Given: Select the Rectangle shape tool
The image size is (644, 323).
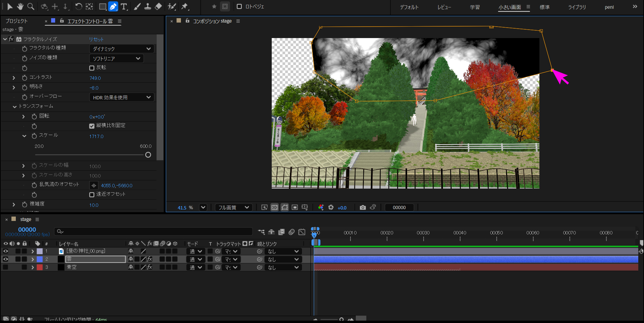Looking at the screenshot, I should 103,6.
